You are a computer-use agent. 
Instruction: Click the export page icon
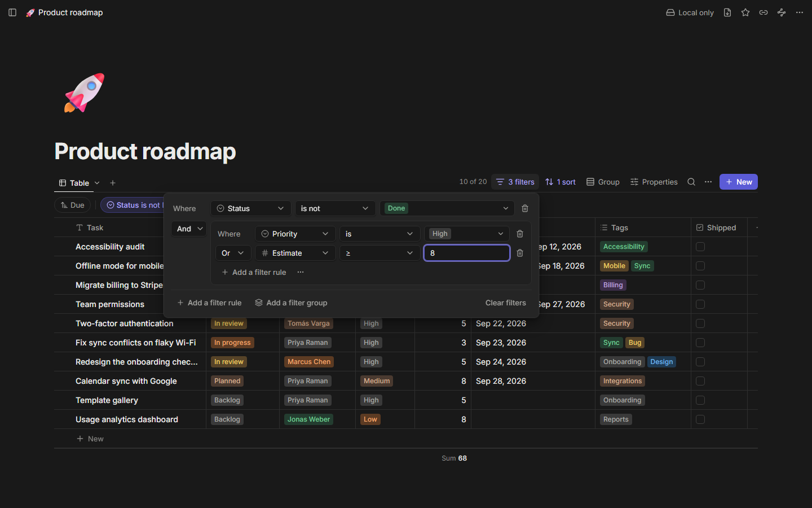727,12
